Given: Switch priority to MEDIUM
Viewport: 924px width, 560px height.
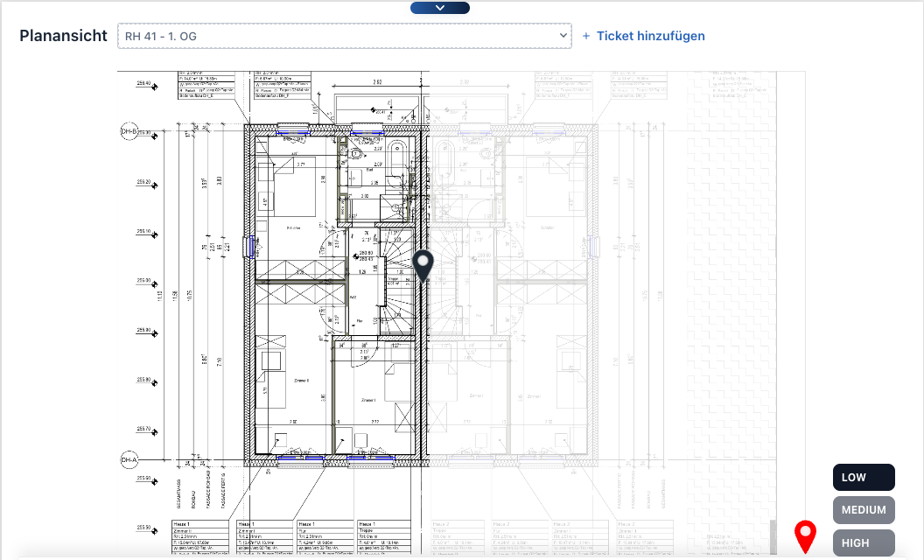Looking at the screenshot, I should click(x=863, y=510).
